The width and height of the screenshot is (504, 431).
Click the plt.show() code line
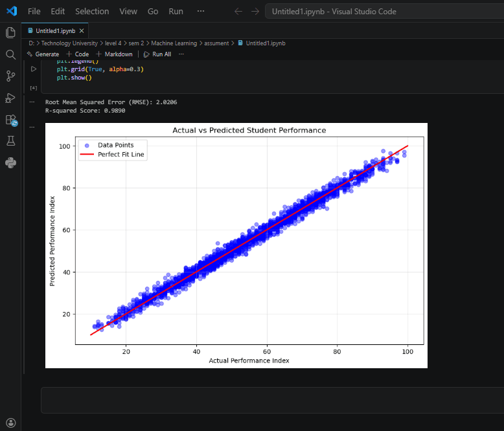pyautogui.click(x=74, y=78)
